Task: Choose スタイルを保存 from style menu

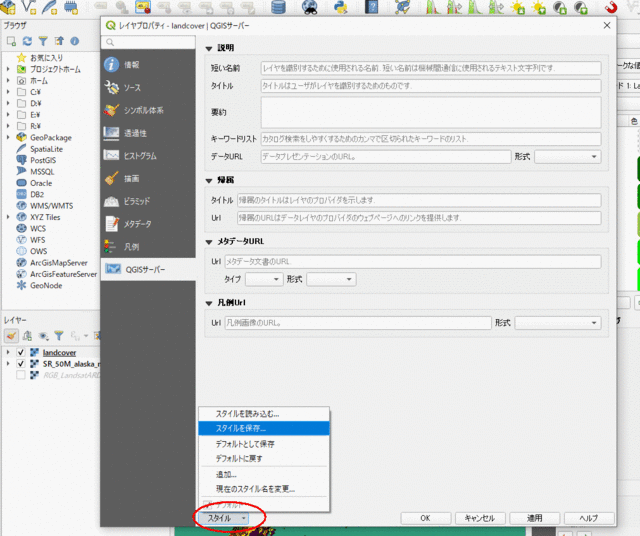Action: [264, 428]
